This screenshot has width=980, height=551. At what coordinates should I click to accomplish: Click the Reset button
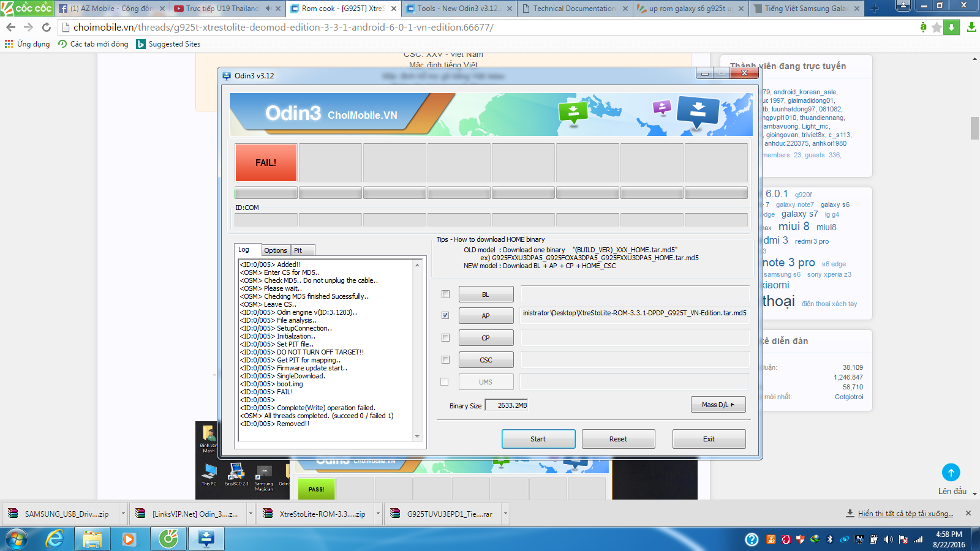coord(618,439)
